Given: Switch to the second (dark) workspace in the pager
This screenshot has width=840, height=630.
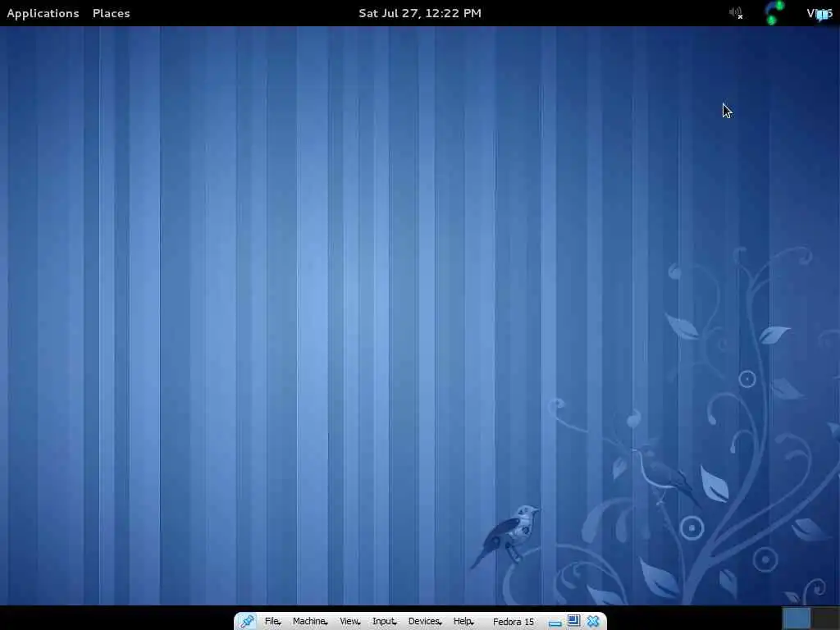Looking at the screenshot, I should click(x=825, y=619).
